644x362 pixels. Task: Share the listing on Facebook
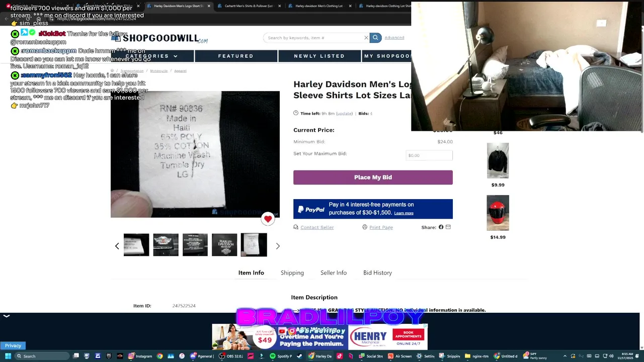[441, 227]
